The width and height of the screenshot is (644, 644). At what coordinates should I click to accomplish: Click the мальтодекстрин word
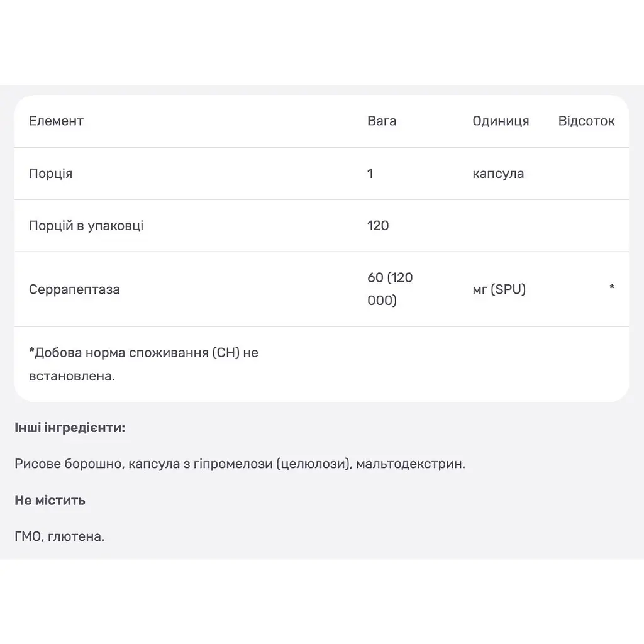click(411, 464)
